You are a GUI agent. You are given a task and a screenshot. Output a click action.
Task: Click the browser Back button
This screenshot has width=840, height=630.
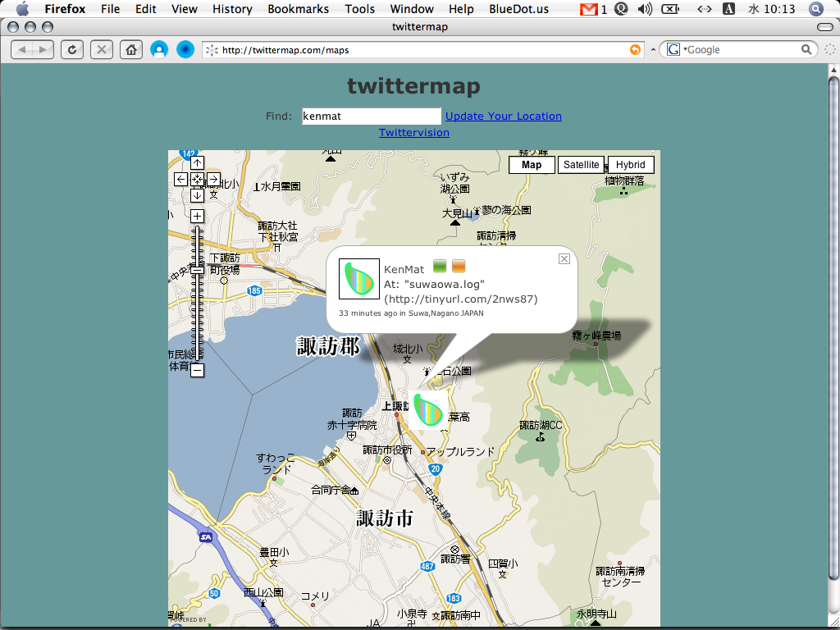(x=22, y=50)
